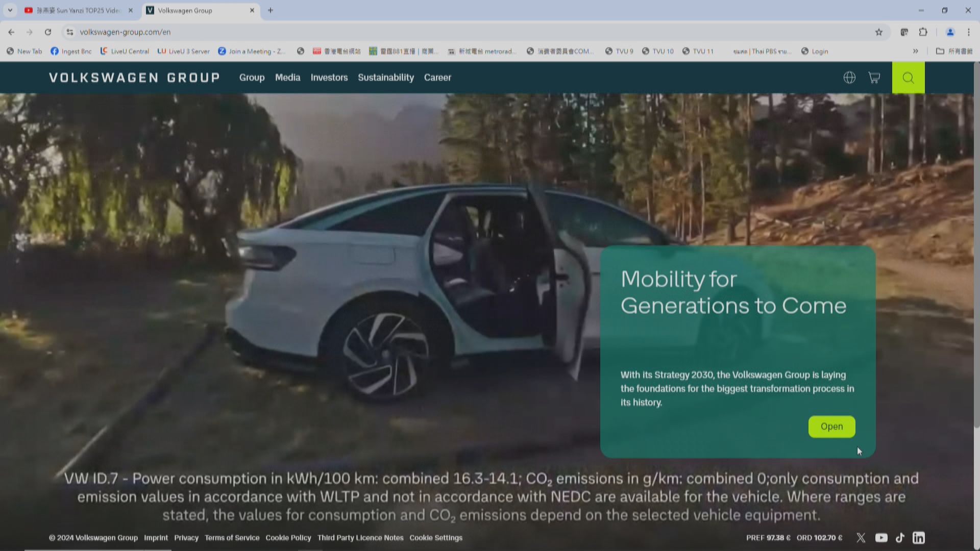Navigate to the Group menu item

click(252, 78)
